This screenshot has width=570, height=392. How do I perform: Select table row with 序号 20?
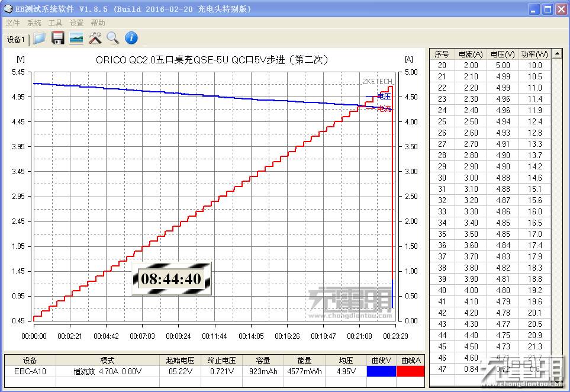tap(491, 66)
